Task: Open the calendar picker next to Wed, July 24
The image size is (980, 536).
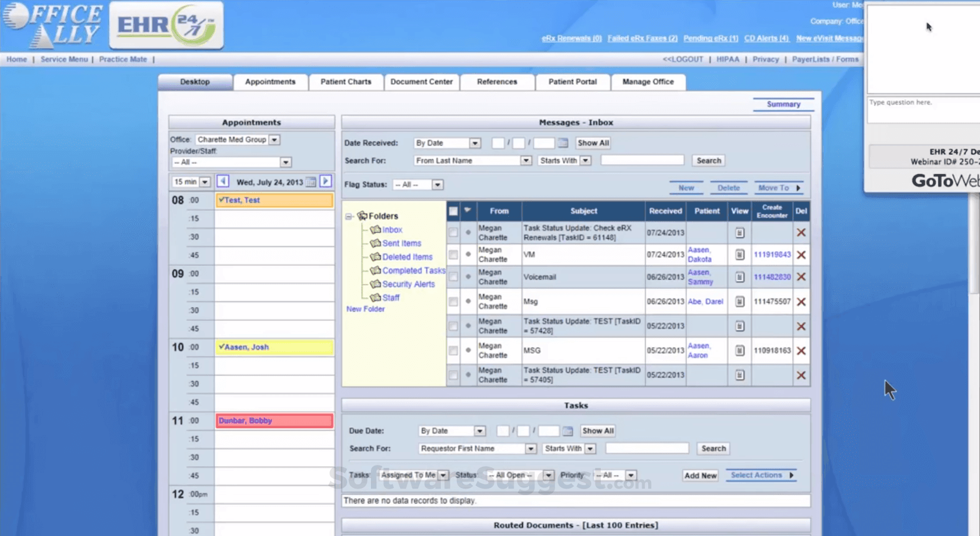Action: (311, 182)
